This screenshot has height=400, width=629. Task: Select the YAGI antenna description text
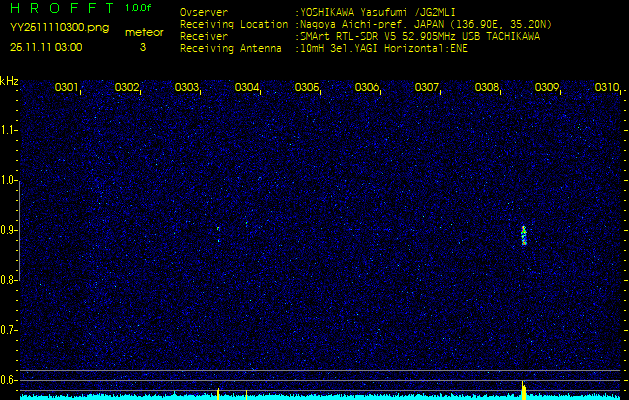tap(382, 47)
